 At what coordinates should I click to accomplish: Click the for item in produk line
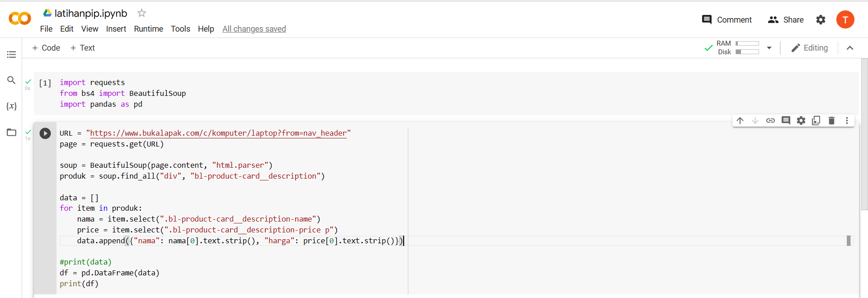(x=101, y=208)
